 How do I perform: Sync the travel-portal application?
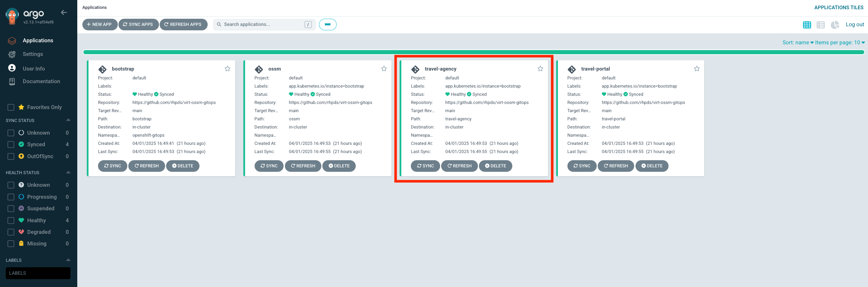582,166
